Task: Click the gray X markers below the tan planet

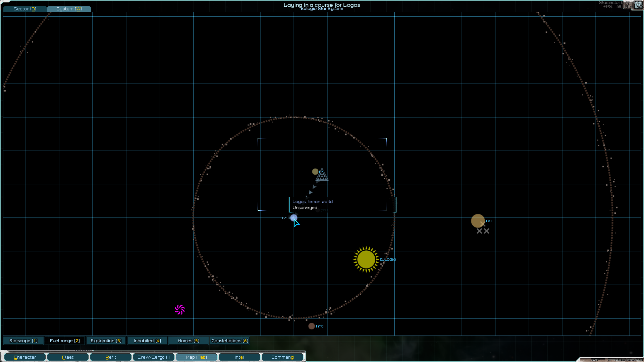Action: [x=483, y=231]
